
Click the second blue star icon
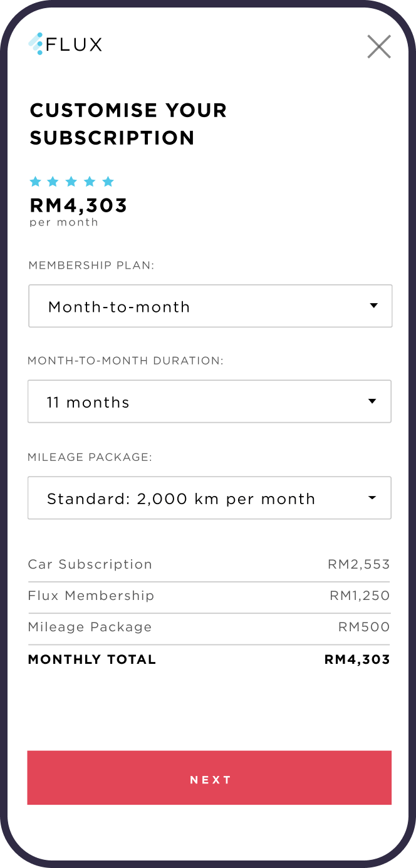click(53, 182)
